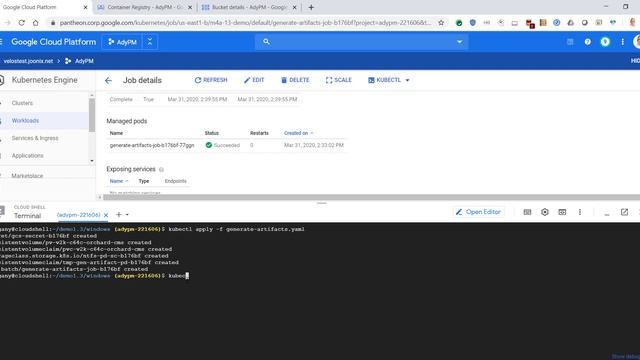
Task: Click sidebar scrollbar down arrow
Action: pos(92,161)
